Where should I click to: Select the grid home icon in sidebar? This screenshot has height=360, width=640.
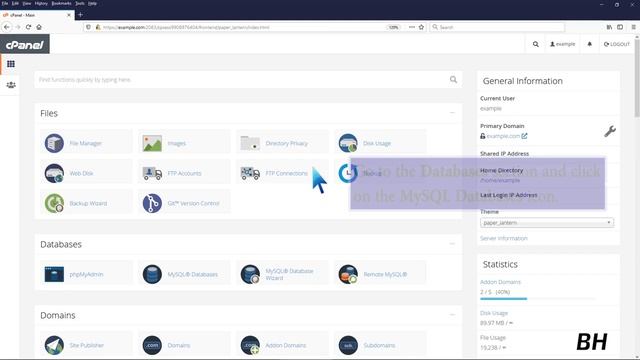[x=11, y=64]
